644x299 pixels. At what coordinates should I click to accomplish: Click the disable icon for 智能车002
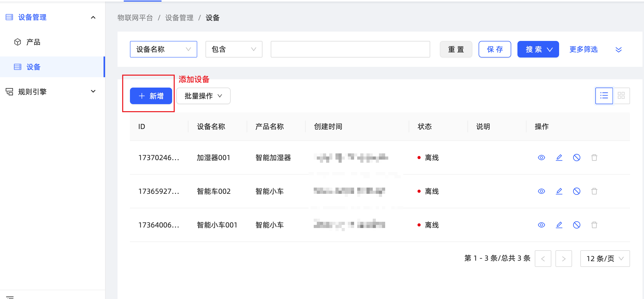pos(577,191)
